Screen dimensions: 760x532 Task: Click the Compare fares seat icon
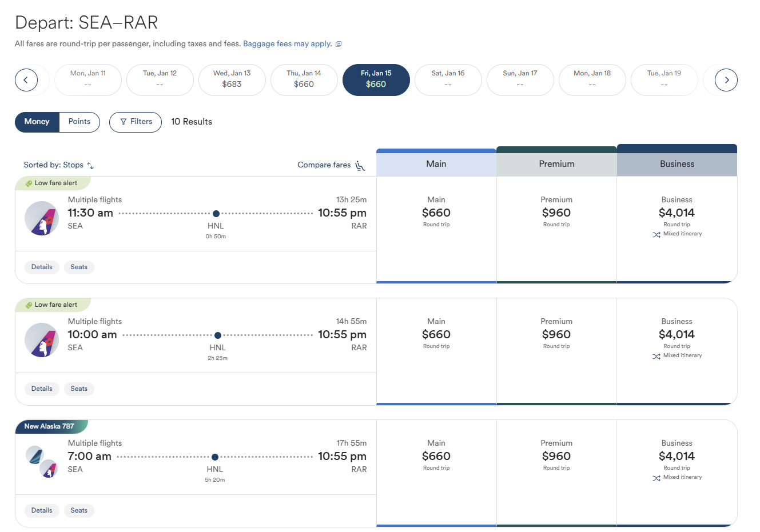360,165
